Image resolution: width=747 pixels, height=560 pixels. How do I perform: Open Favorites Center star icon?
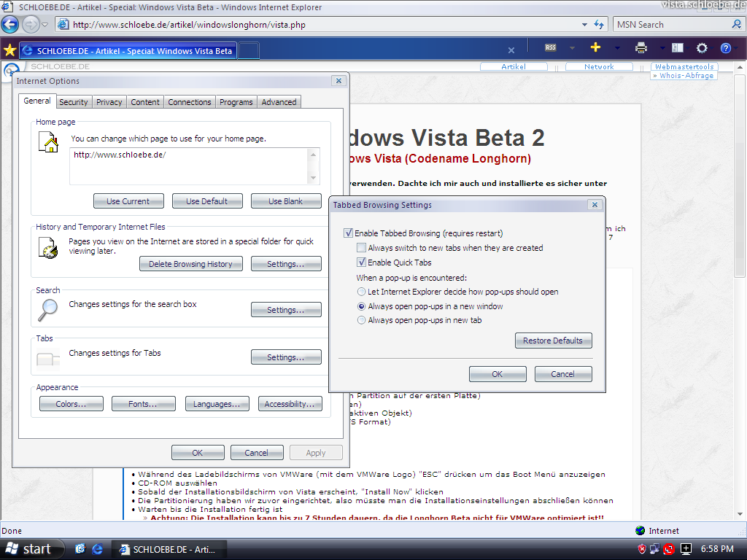pos(9,50)
